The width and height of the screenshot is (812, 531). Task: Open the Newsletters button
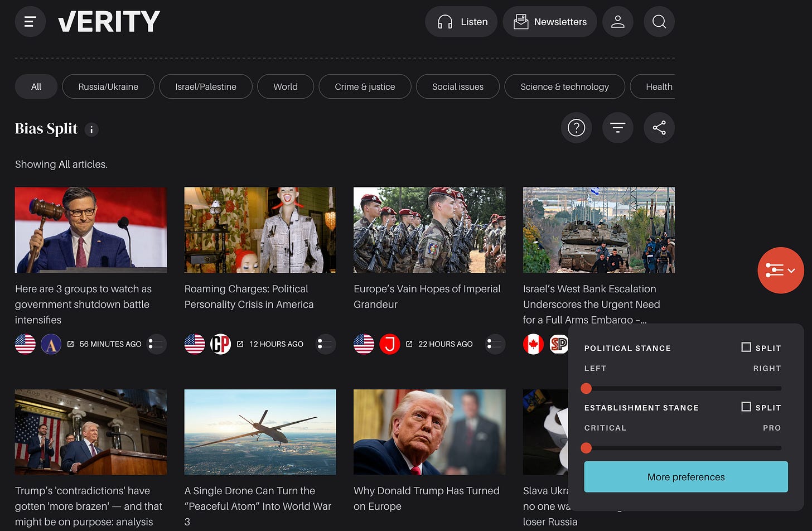point(550,22)
